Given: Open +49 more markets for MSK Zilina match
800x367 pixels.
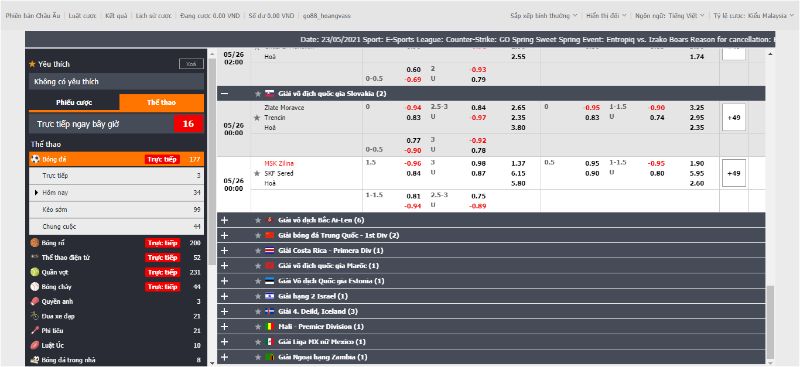Looking at the screenshot, I should point(734,174).
